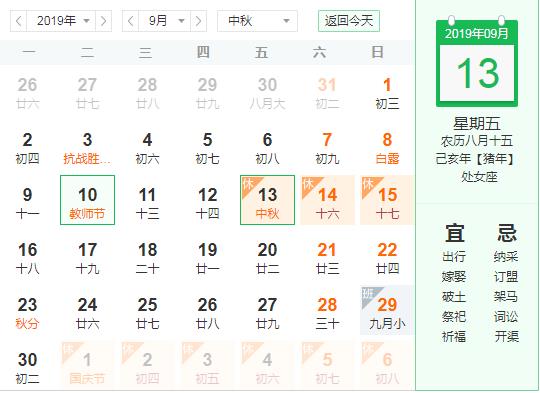Expand the 中秋 holiday dropdown
Screen dimensions: 540x393
click(x=257, y=21)
